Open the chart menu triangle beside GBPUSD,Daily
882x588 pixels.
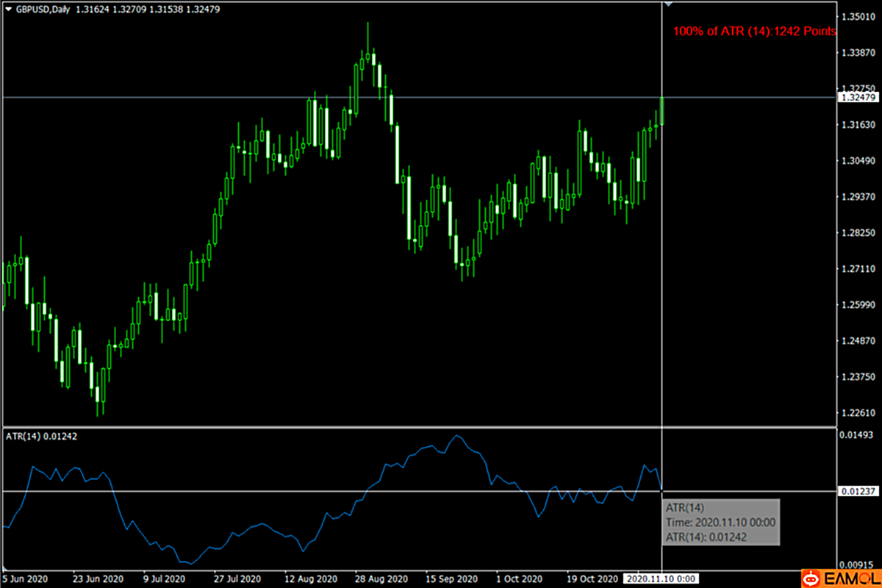[8, 9]
